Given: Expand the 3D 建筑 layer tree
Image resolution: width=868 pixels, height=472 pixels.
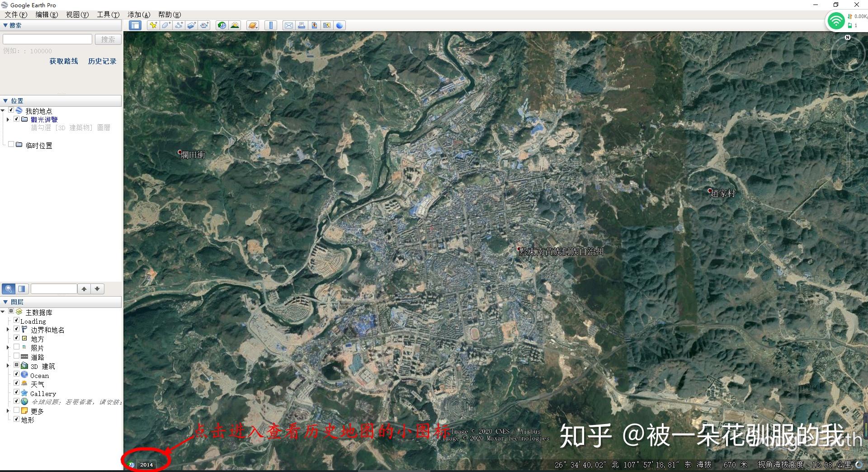Looking at the screenshot, I should tap(8, 366).
